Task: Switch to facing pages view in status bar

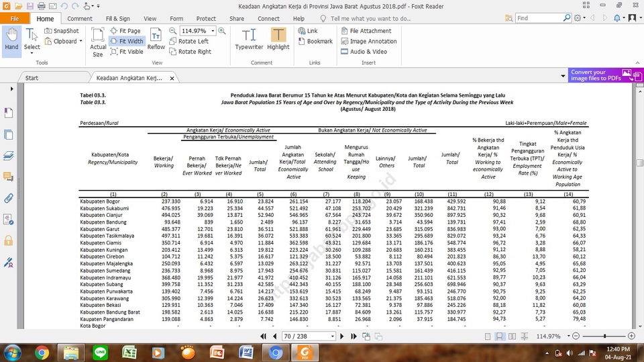Action: click(x=512, y=336)
